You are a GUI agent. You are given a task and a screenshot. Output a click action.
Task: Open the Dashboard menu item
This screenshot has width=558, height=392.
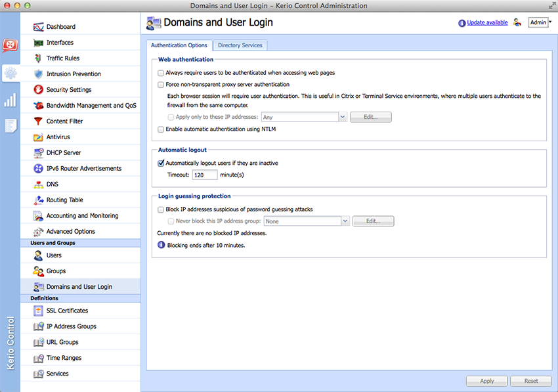point(81,27)
